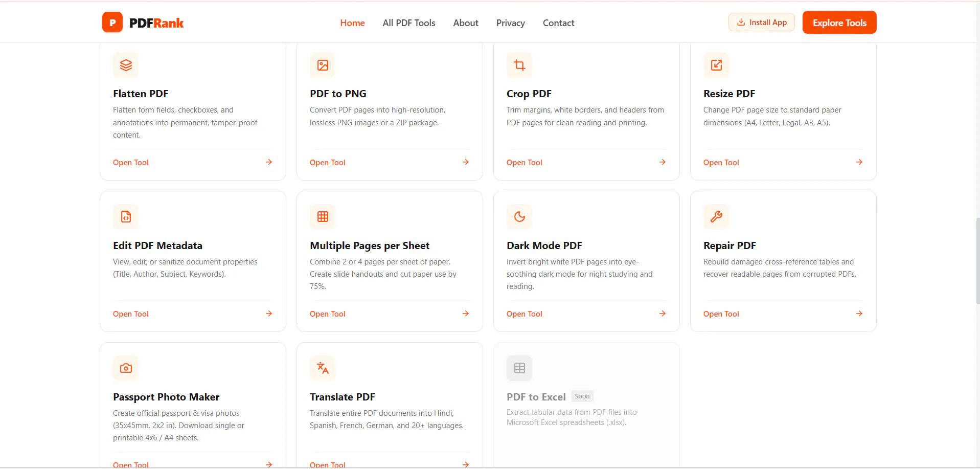The width and height of the screenshot is (980, 469).
Task: Click the arrow icon in Flatten PDF card
Action: tap(269, 162)
